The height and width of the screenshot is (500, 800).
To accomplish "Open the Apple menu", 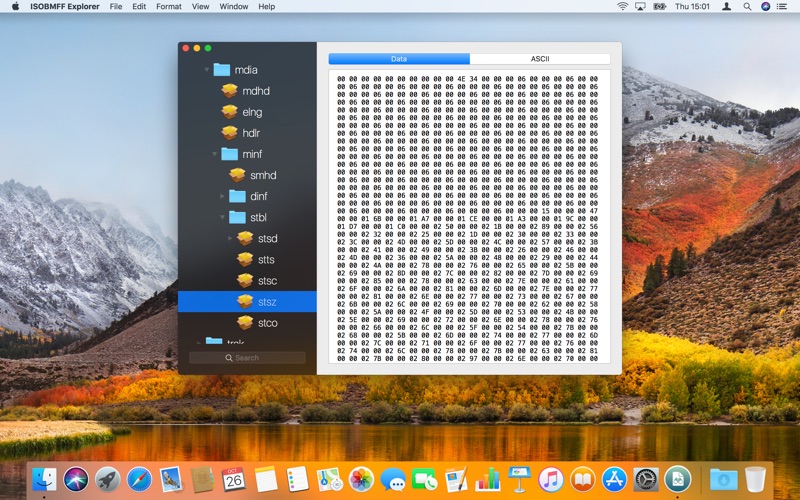I will click(x=15, y=7).
